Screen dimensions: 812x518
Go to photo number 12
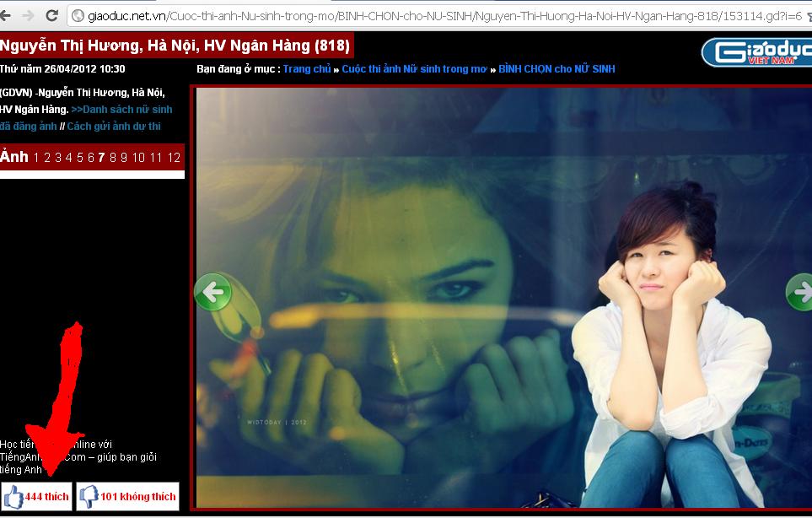pyautogui.click(x=174, y=158)
